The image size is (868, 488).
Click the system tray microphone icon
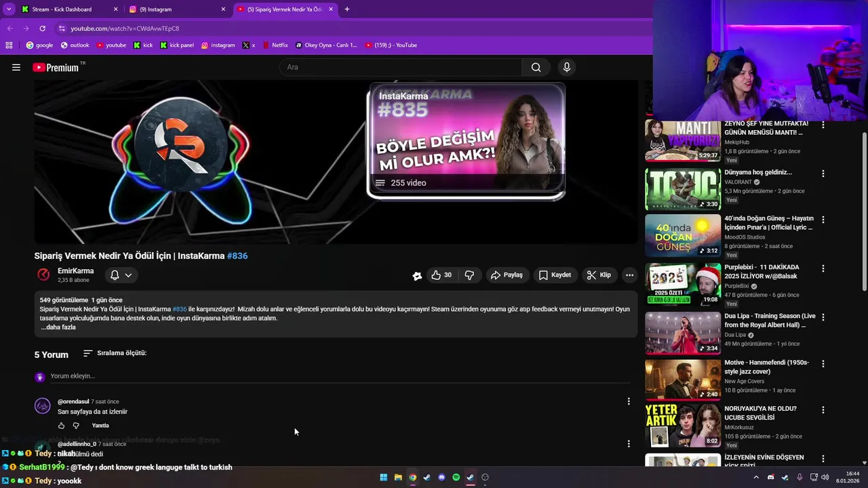click(x=800, y=477)
